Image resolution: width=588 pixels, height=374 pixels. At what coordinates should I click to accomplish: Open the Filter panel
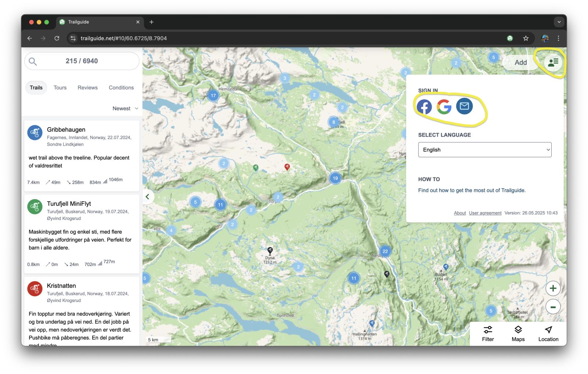(488, 334)
